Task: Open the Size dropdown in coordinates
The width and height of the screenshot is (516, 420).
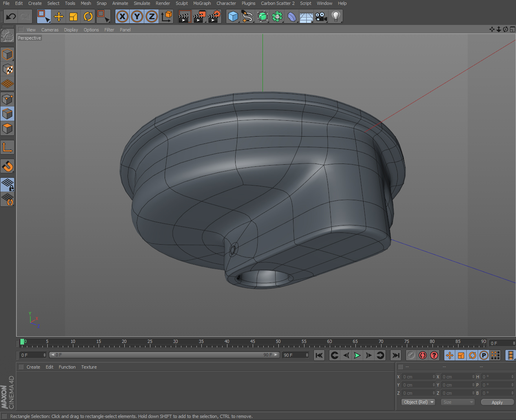Action: point(458,402)
